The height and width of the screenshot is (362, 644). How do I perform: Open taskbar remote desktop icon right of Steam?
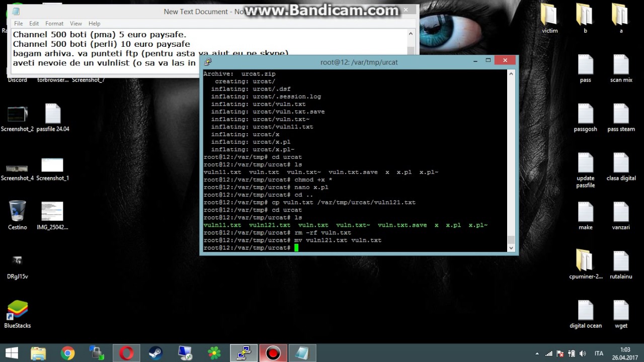coord(185,353)
